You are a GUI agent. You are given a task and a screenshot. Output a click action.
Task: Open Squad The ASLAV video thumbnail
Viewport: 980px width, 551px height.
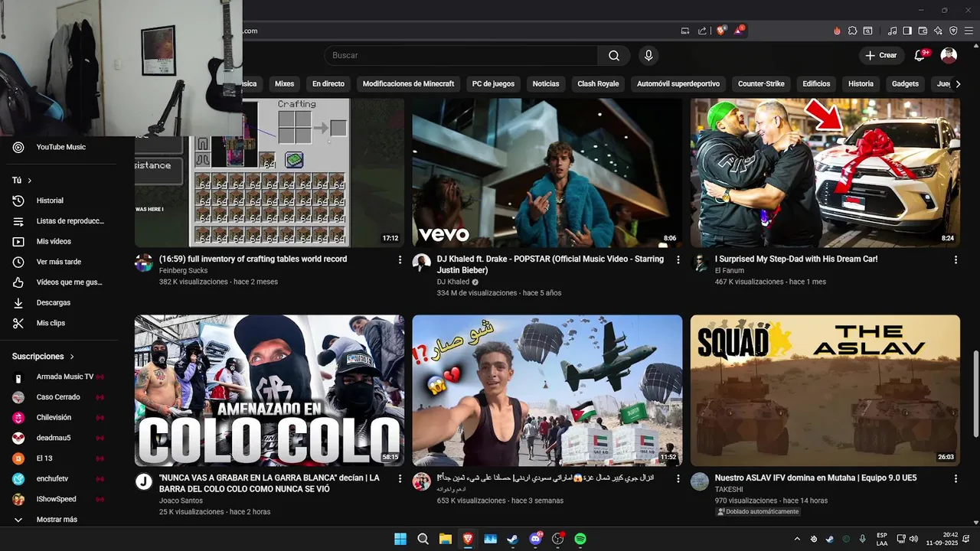coord(825,390)
